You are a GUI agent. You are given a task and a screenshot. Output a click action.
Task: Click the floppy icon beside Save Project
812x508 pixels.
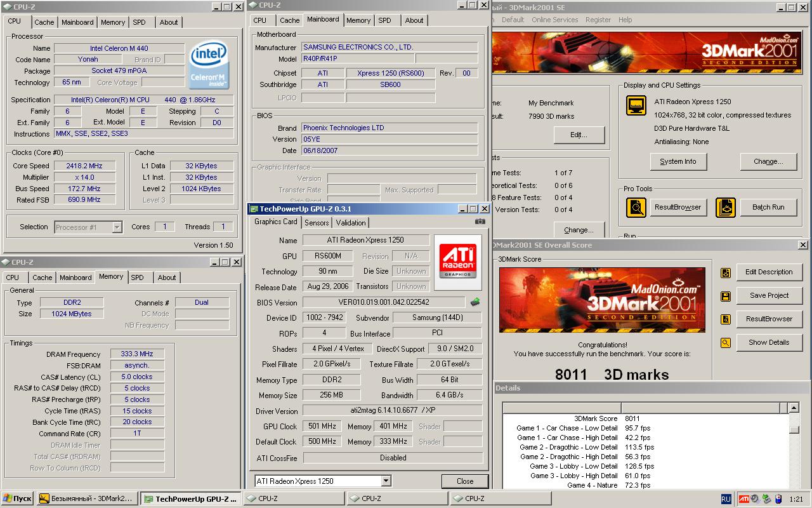[726, 296]
